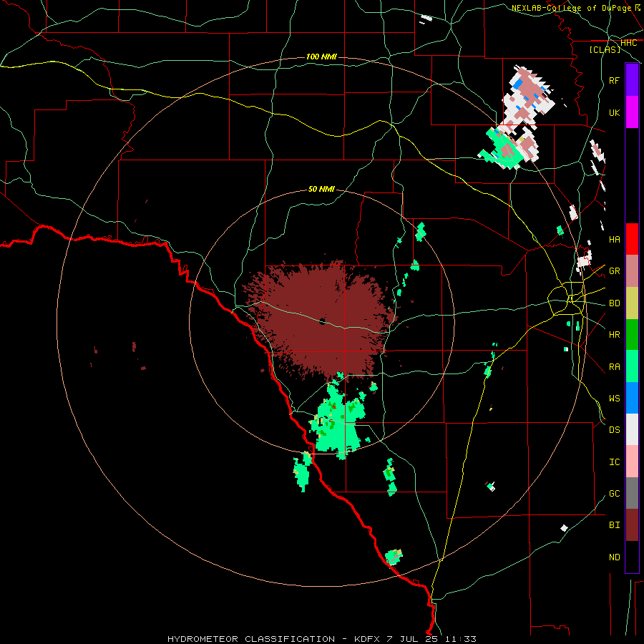
Task: Click the 'BI' legend label
Action: 614,525
